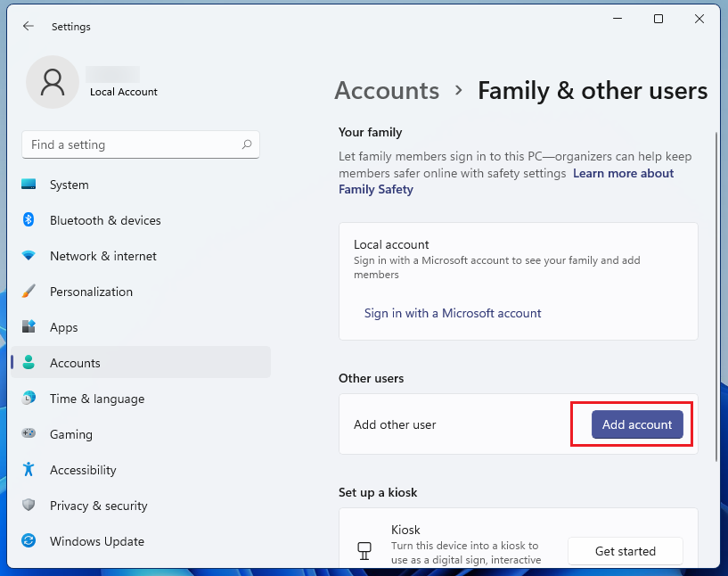Navigate to Accounts breadcrumb

(387, 90)
